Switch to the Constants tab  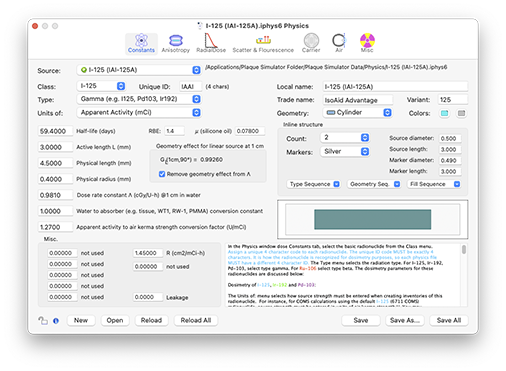tap(141, 43)
